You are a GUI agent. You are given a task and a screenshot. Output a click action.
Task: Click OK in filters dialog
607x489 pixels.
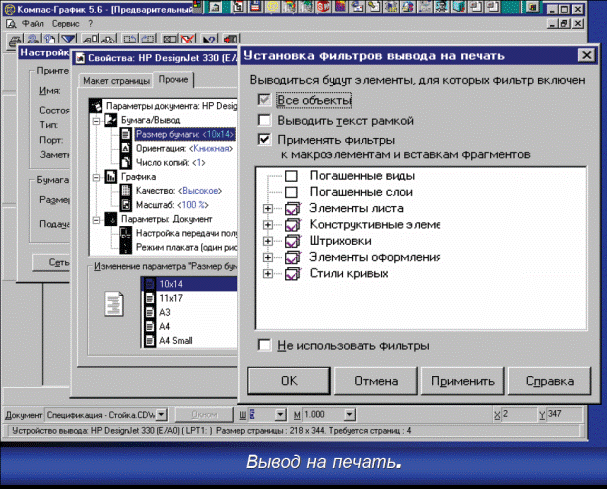(x=289, y=381)
